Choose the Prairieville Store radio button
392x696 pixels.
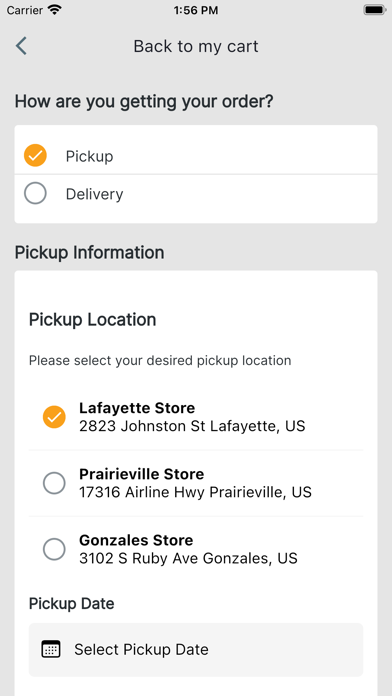54,483
